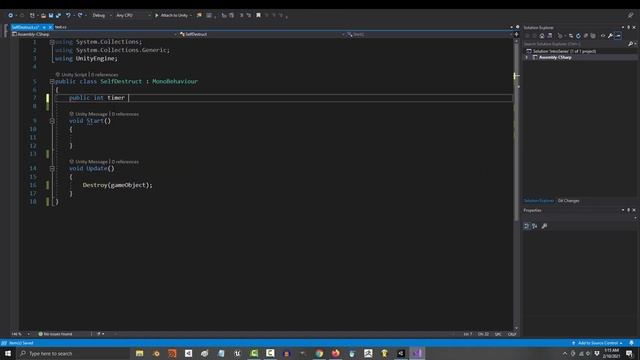Click the Windows Start button
Image resolution: width=640 pixels, height=360 pixels.
(x=8, y=353)
